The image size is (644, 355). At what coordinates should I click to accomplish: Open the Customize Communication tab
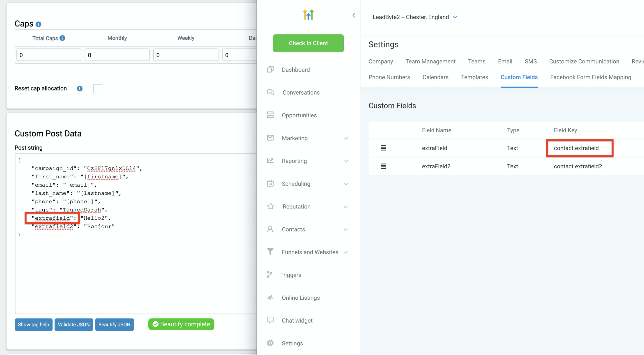coord(584,61)
